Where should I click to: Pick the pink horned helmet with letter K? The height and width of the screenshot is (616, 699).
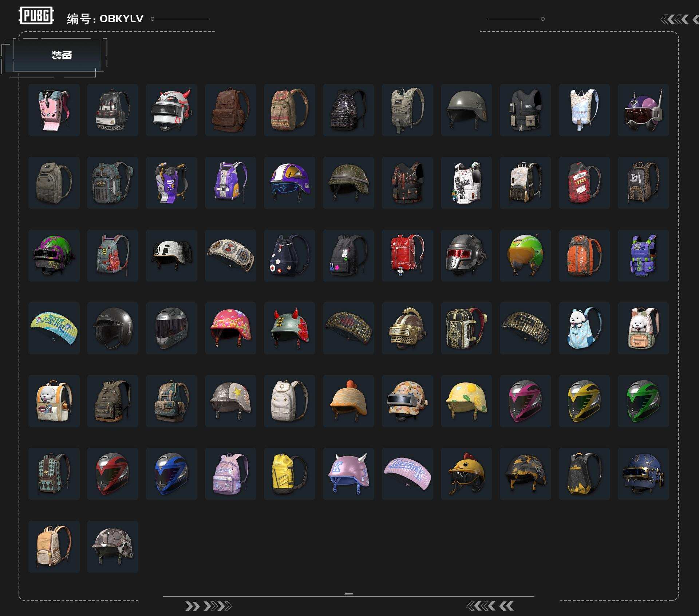click(x=348, y=474)
